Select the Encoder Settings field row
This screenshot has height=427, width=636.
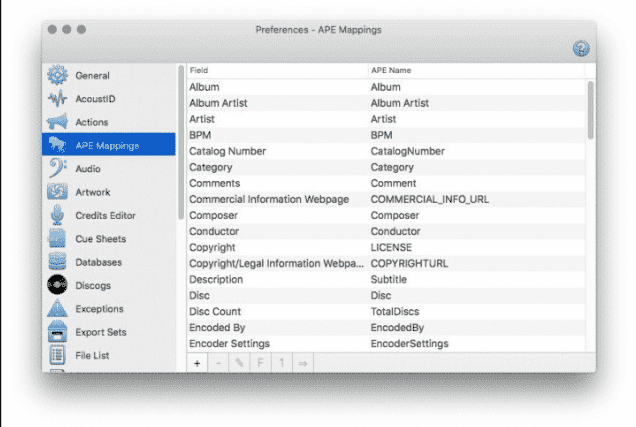pos(386,343)
